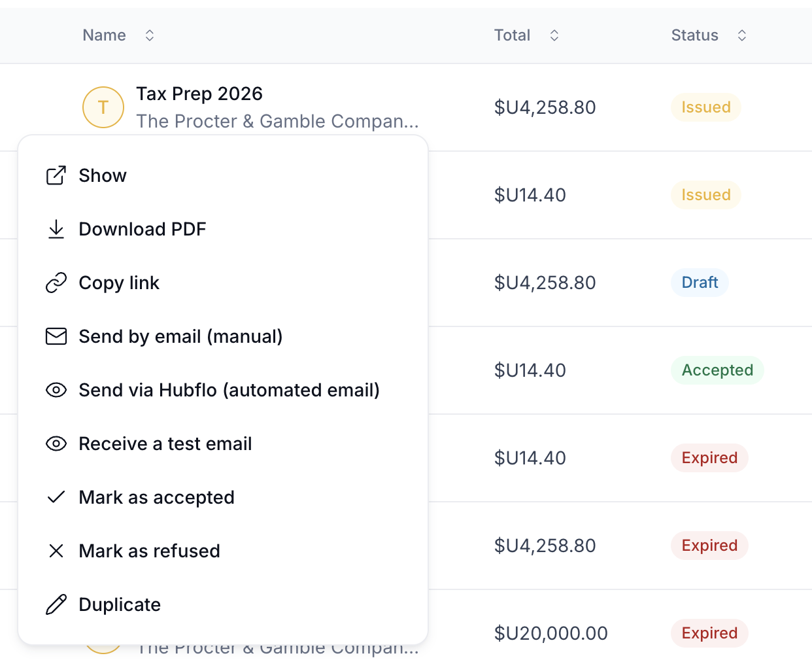Click The Procter & Gamble Company client name
Image resolution: width=812 pixels, height=662 pixels.
click(x=277, y=121)
